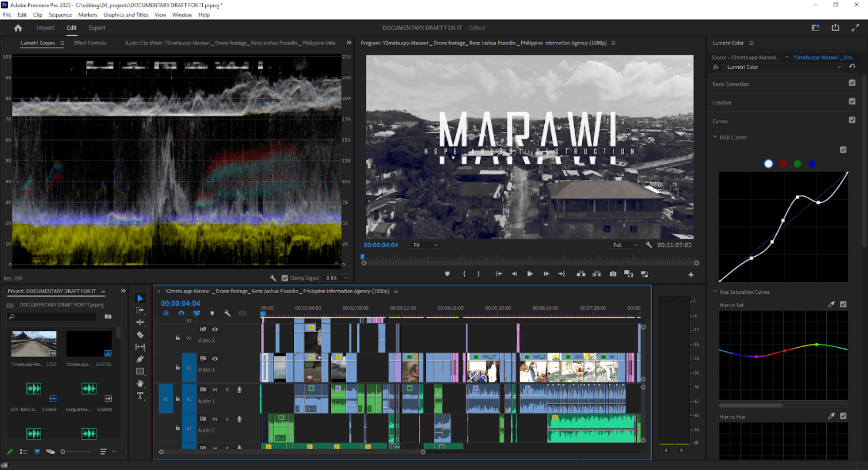Screen dimensions: 868x470
Task: Click Mark Out button in Program monitor
Action: (x=478, y=274)
